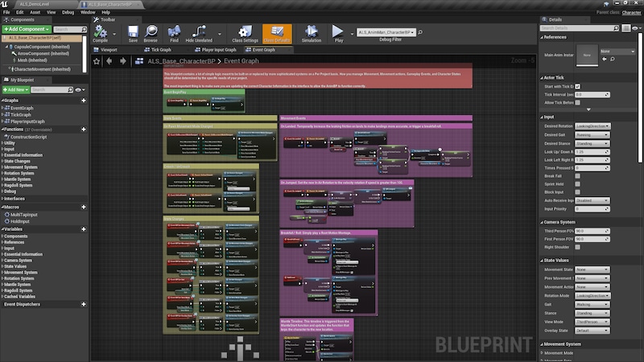Image resolution: width=644 pixels, height=362 pixels.
Task: Click Third Person FOV value field
Action: coord(592,231)
